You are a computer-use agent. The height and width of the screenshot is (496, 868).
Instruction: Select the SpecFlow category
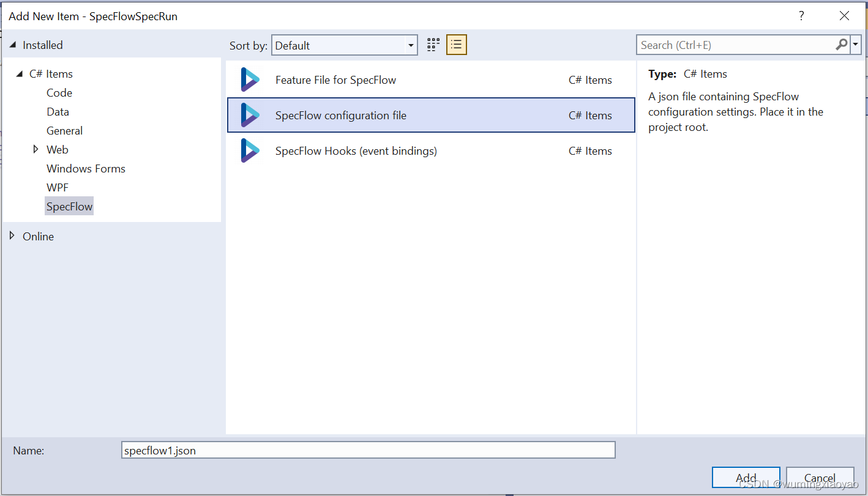(x=69, y=207)
